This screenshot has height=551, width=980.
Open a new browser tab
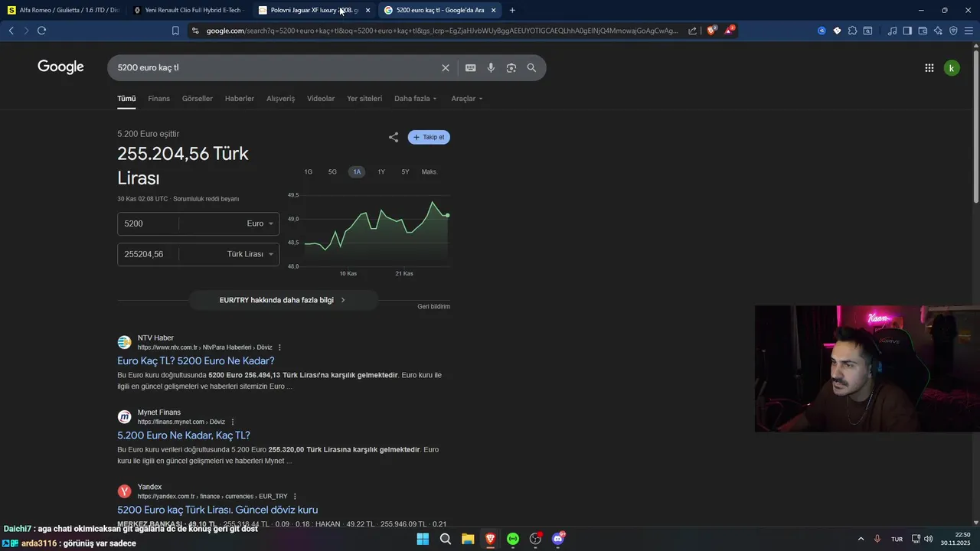512,10
